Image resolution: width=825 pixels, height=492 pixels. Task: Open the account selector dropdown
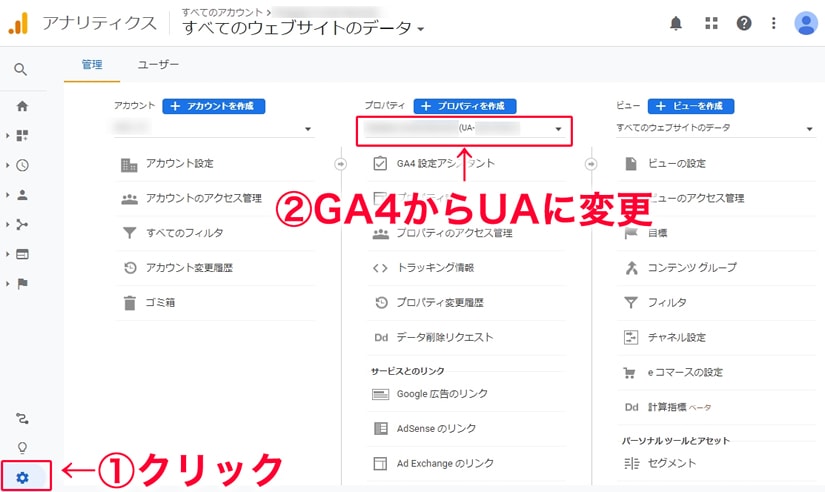214,128
